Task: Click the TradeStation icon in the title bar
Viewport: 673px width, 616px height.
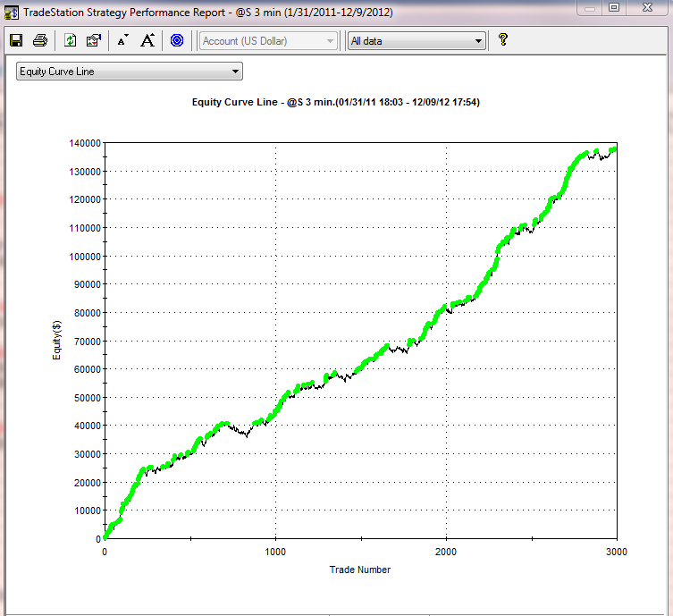Action: 11,10
